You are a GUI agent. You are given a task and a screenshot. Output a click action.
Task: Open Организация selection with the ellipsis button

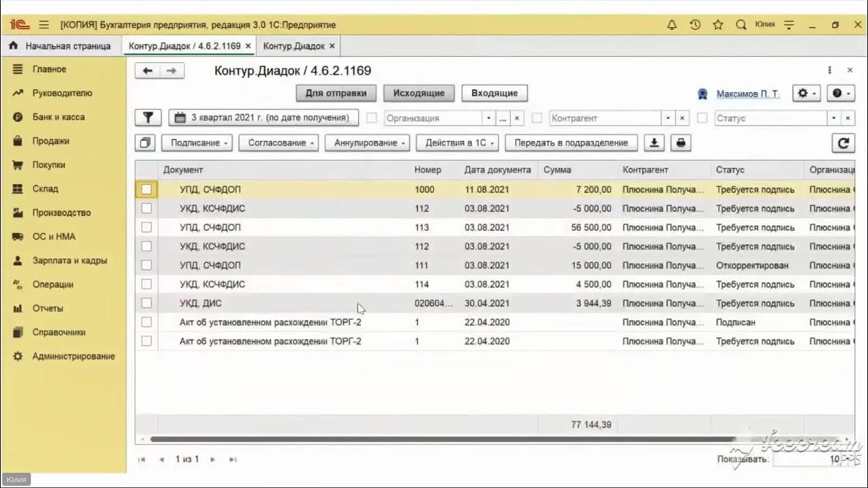click(x=502, y=118)
